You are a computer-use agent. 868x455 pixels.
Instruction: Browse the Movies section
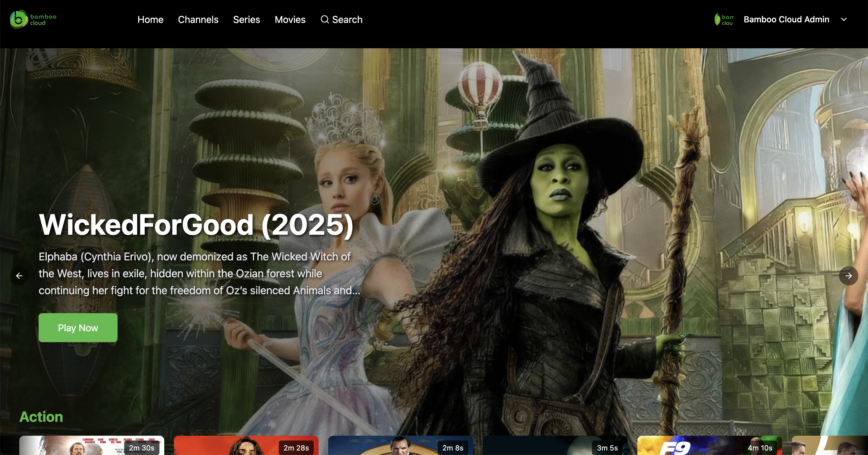click(290, 20)
